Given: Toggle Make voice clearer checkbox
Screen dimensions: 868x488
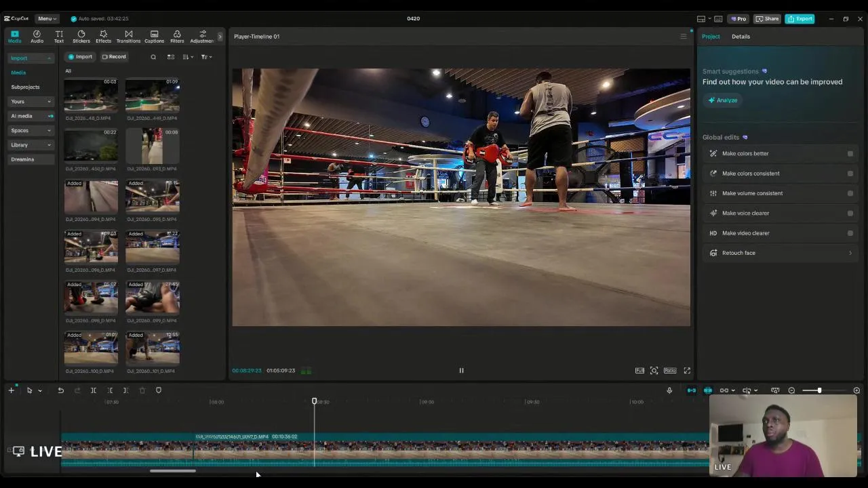Looking at the screenshot, I should [850, 213].
